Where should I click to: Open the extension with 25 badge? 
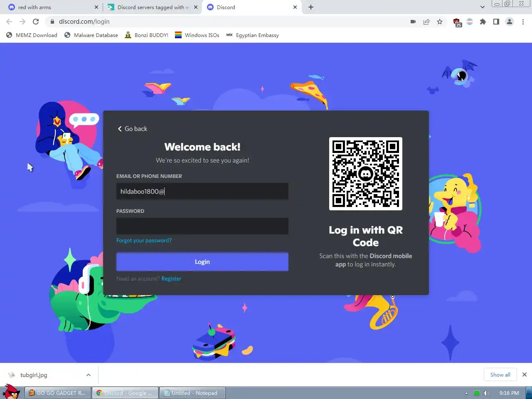pyautogui.click(x=457, y=22)
